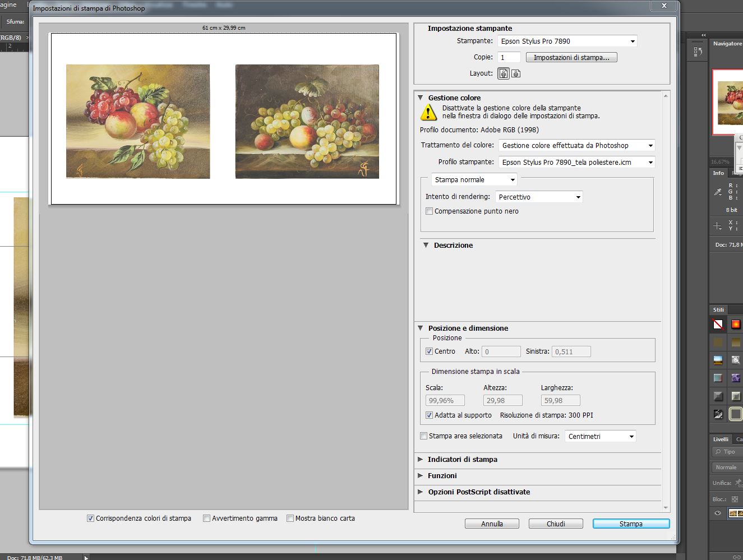743x560 pixels.
Task: Click the Annulla button
Action: [x=492, y=524]
